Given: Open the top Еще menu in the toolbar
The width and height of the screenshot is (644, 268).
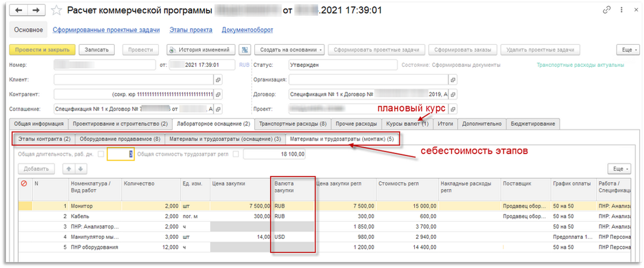Looking at the screenshot, I should (x=626, y=49).
